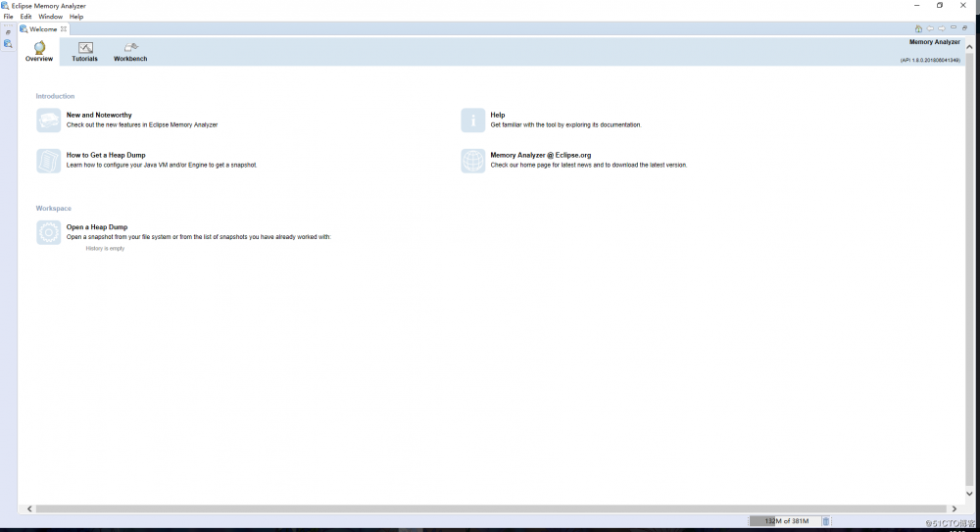Click the horizontal scrollbar right arrow
This screenshot has height=532, width=980.
click(954, 508)
